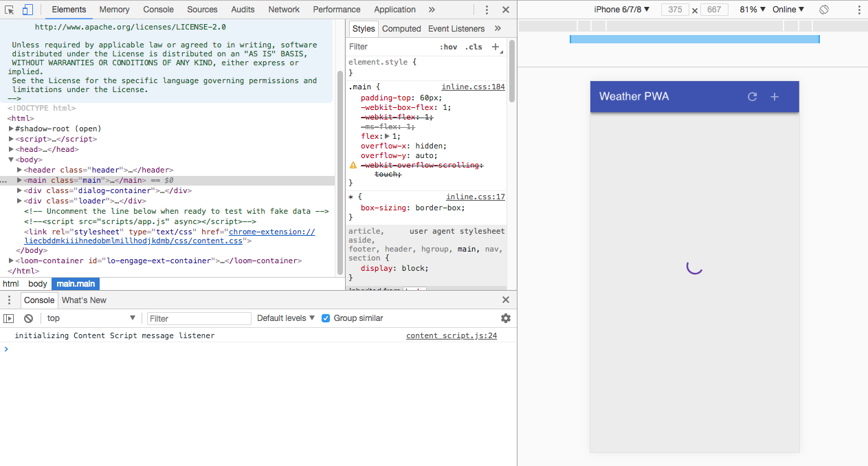Expand the div class="loader" node
Screen dimensions: 868x466
click(x=19, y=201)
